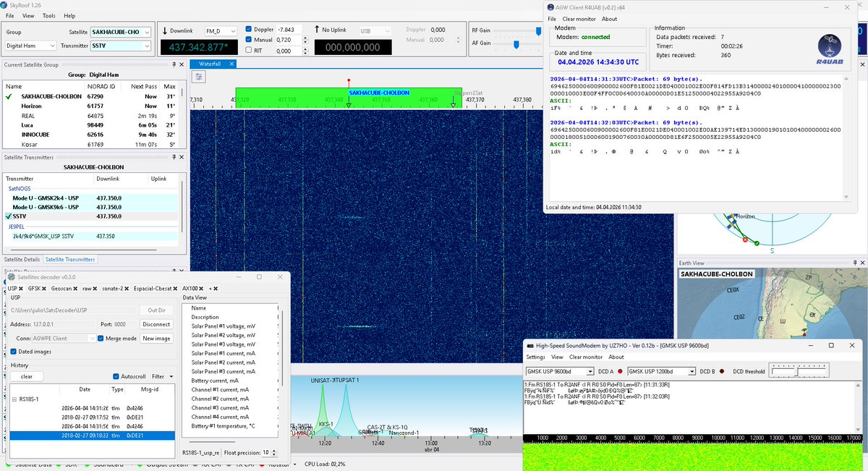868x471 pixels.
Task: Click the SoundModem title bar icon
Action: [x=529, y=344]
